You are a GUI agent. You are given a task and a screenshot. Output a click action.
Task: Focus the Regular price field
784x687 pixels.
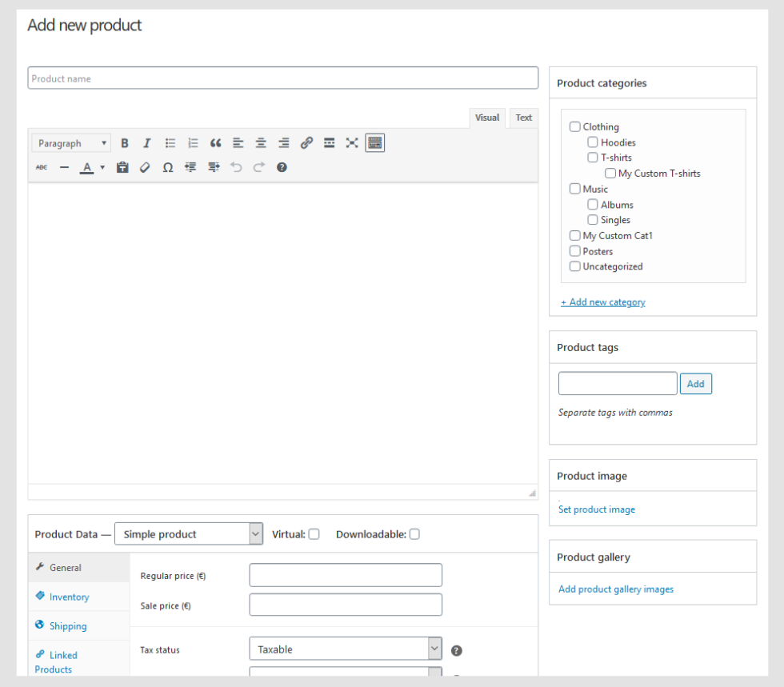point(346,575)
